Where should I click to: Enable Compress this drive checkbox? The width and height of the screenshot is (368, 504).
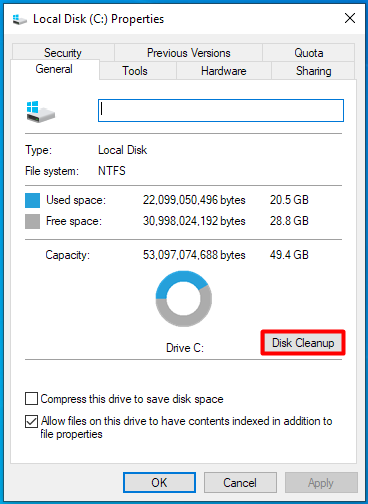point(31,399)
